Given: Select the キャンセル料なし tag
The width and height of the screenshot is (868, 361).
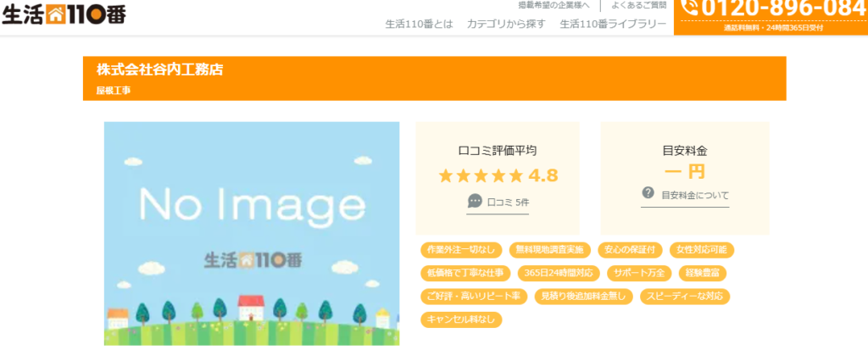Looking at the screenshot, I should 461,319.
